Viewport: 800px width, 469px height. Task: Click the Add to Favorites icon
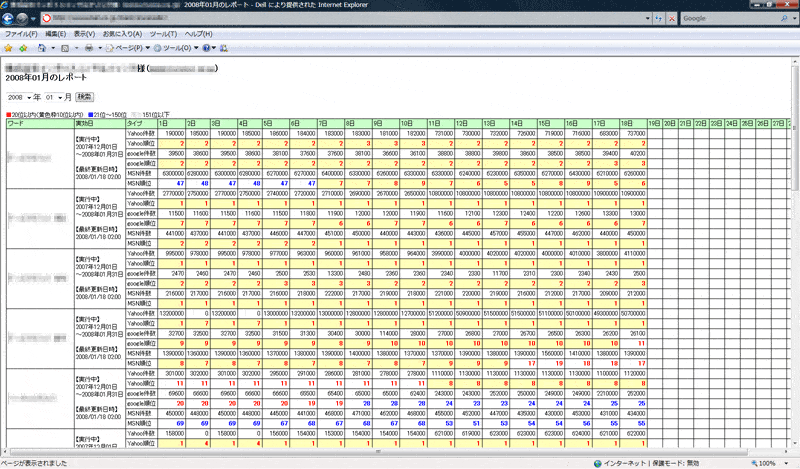click(23, 48)
